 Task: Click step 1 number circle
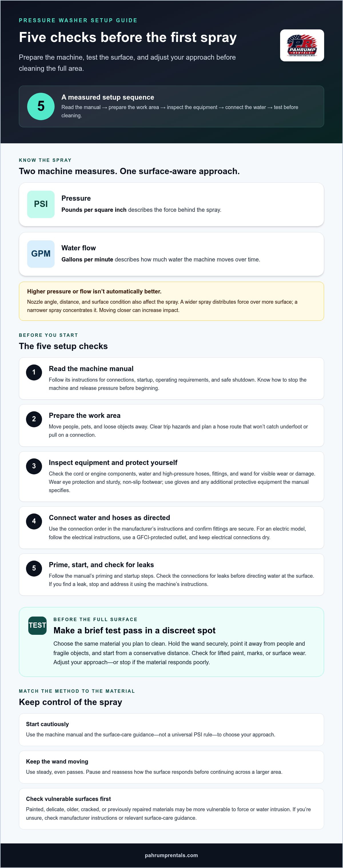pyautogui.click(x=34, y=372)
